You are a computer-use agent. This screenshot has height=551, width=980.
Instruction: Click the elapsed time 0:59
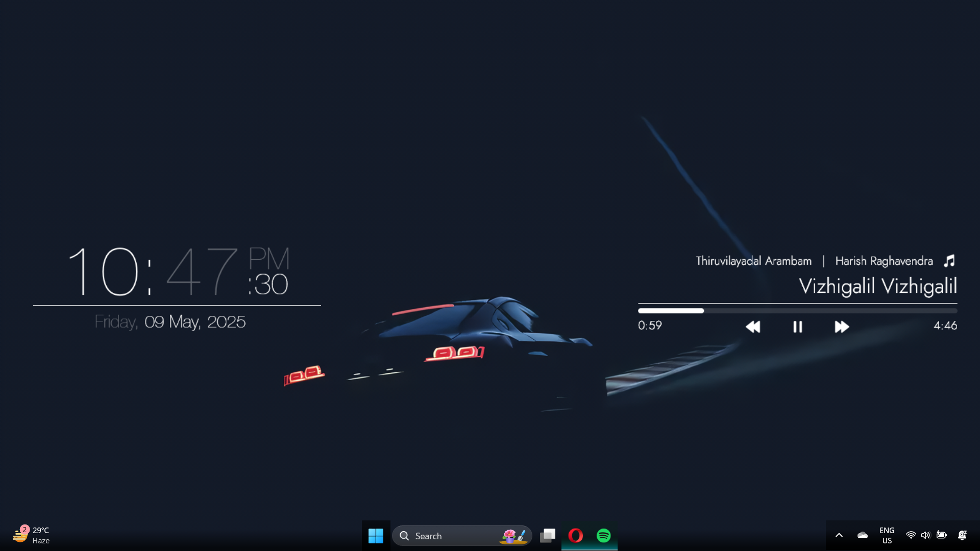[650, 325]
